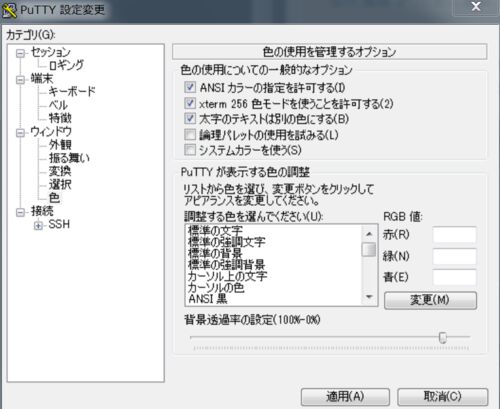Collapse the セッション tree node
500x409 pixels.
pos(21,53)
